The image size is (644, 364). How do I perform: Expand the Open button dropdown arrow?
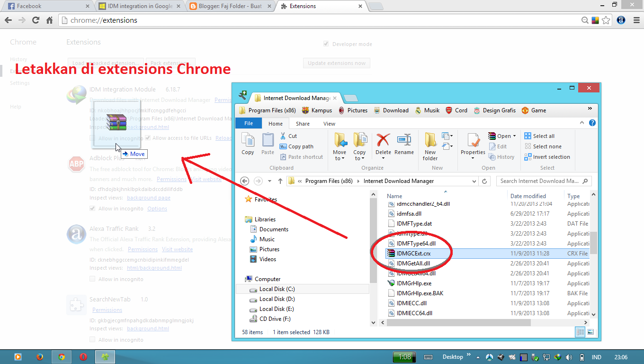514,136
